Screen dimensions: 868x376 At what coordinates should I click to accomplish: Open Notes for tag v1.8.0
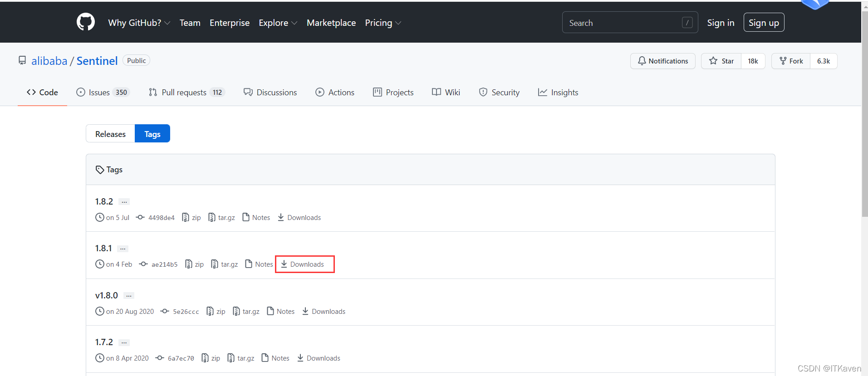tap(280, 312)
